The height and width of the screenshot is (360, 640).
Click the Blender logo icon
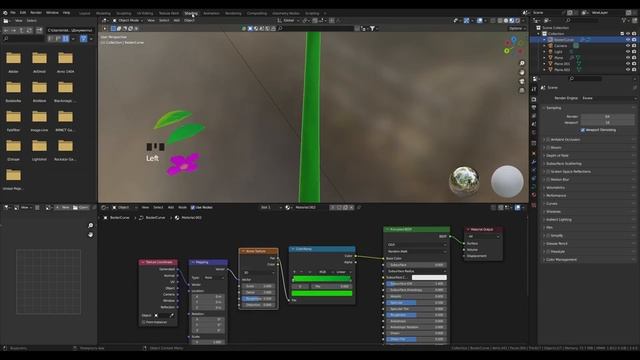[5, 13]
